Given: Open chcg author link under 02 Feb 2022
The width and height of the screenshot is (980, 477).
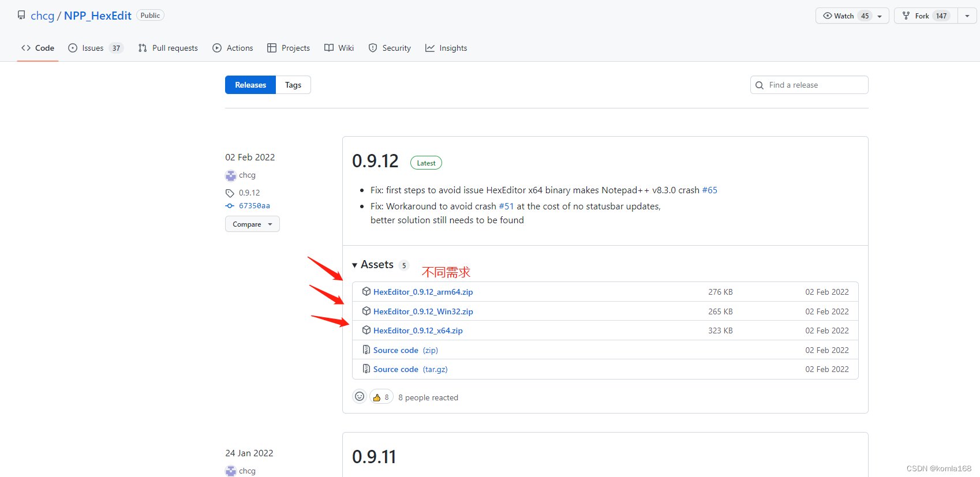Looking at the screenshot, I should pyautogui.click(x=247, y=175).
